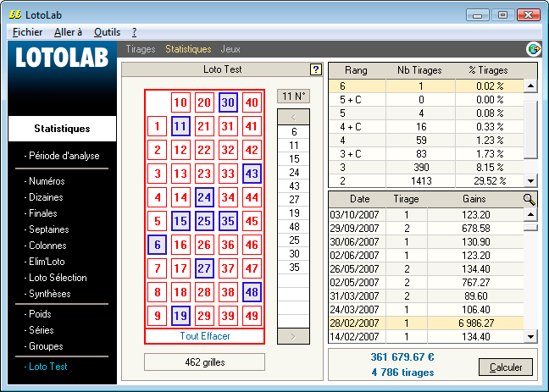This screenshot has width=549, height=392.
Task: Click the LotoLab title bar app icon
Action: point(14,14)
